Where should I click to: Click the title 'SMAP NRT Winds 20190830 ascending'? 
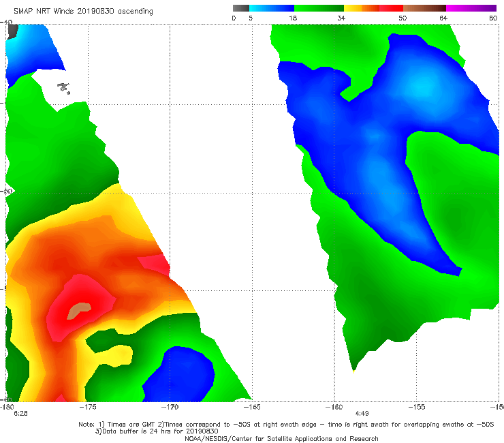pyautogui.click(x=83, y=12)
